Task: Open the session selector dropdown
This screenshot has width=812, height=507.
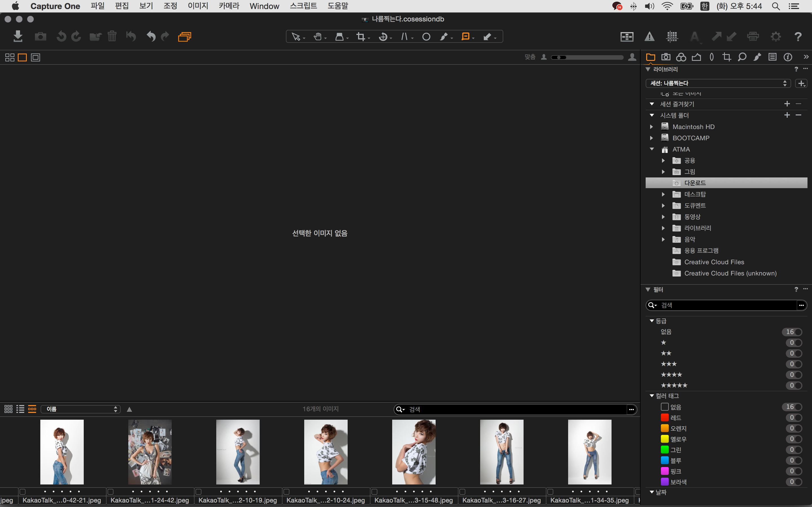Action: (718, 83)
